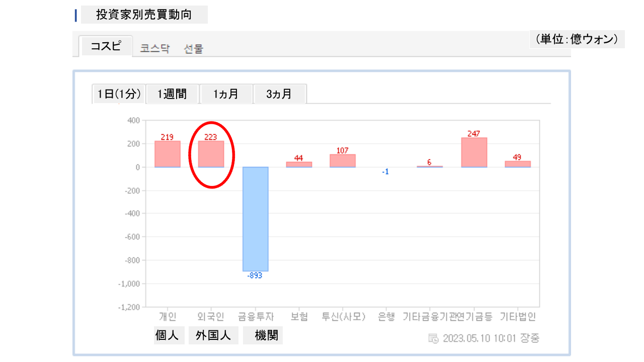Click the 개인 bar showing 219
Viewport: 644px width, 362px height.
tap(168, 154)
